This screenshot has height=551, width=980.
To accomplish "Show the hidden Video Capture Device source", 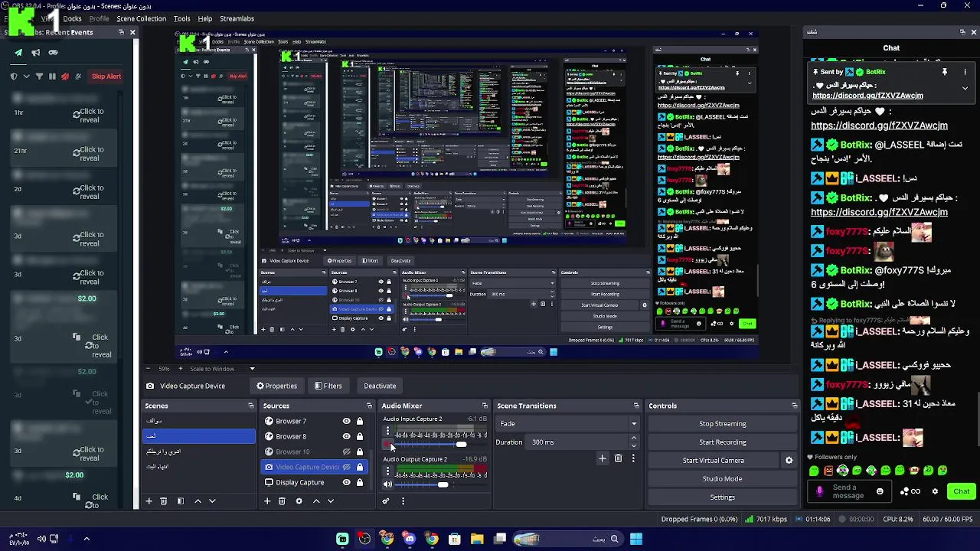I will (x=346, y=467).
